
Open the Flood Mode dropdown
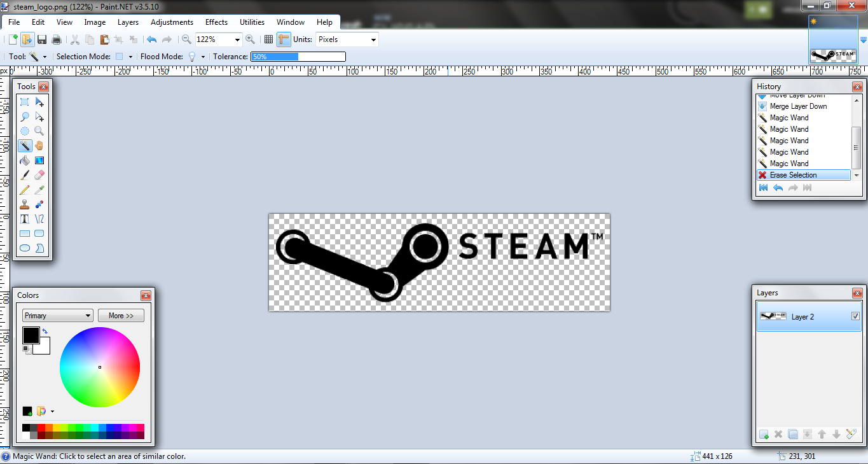203,57
